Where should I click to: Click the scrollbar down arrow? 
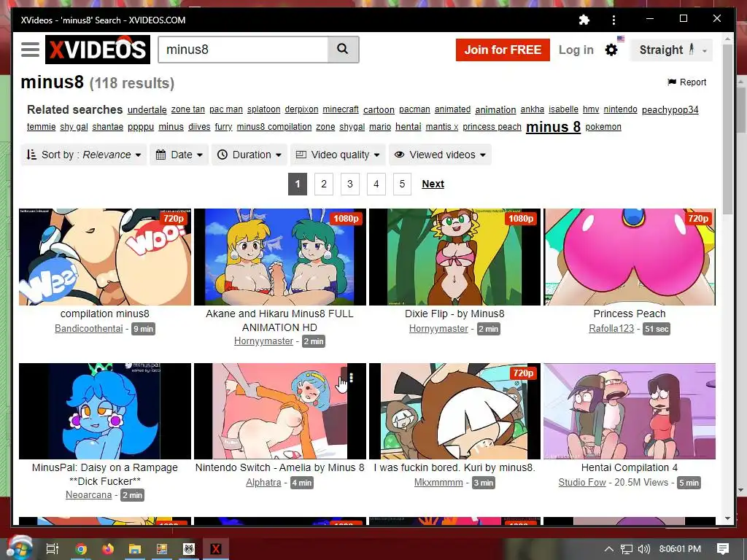(727, 518)
